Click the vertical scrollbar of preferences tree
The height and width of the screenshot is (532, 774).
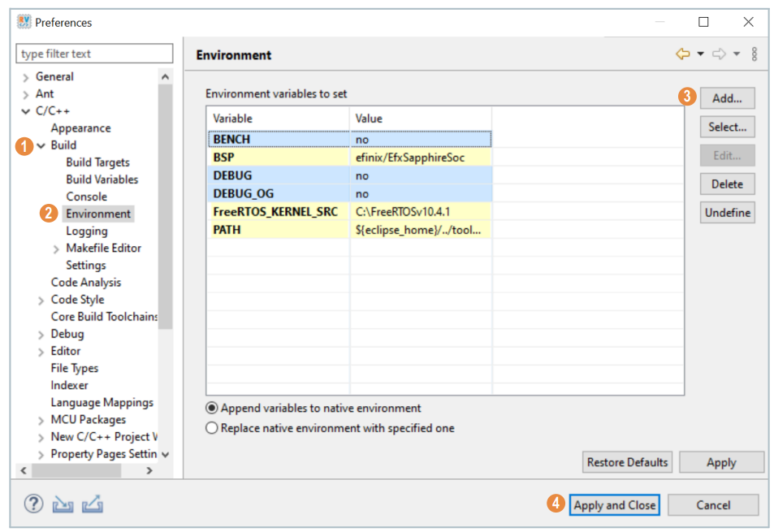166,203
